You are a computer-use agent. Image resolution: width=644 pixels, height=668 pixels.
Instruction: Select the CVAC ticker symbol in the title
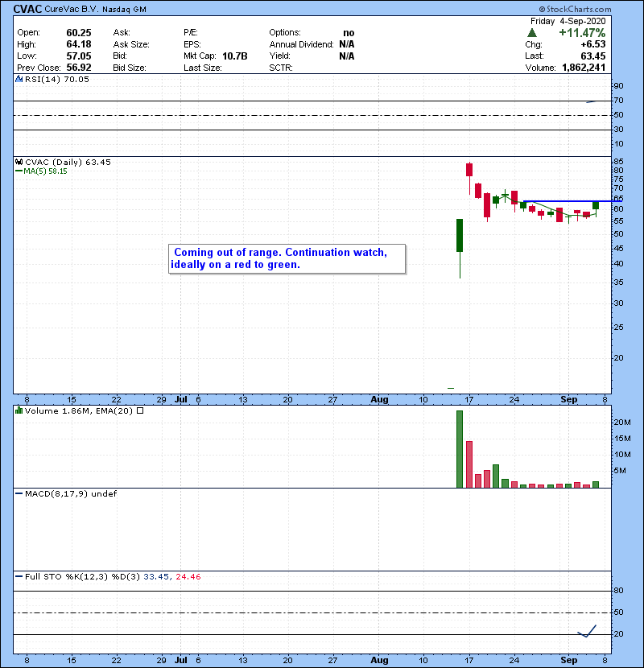[27, 9]
